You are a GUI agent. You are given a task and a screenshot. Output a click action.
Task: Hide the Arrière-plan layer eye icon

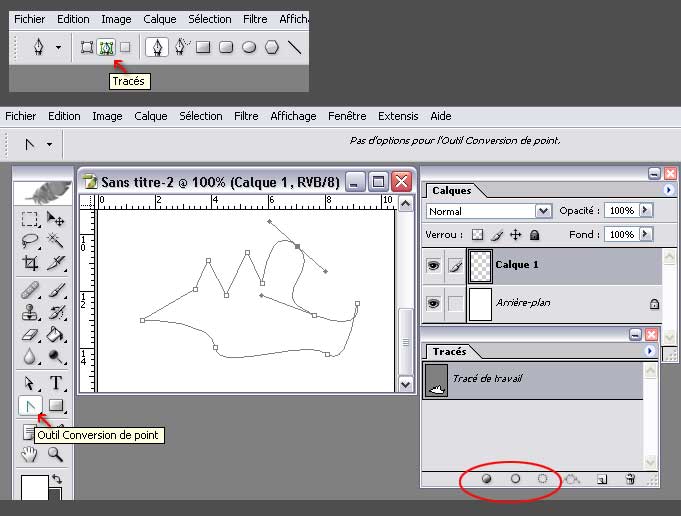click(x=433, y=303)
